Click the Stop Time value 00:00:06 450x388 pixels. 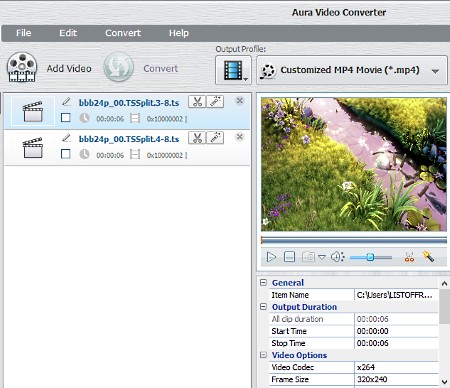pyautogui.click(x=396, y=343)
